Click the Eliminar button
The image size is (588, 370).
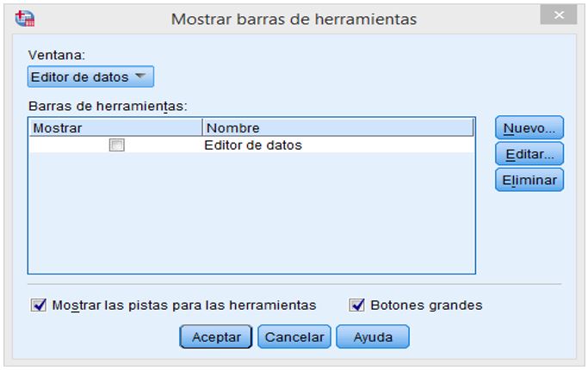529,180
